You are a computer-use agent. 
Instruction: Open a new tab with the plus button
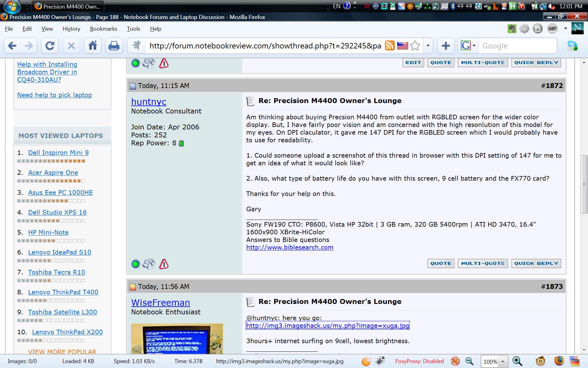click(446, 46)
